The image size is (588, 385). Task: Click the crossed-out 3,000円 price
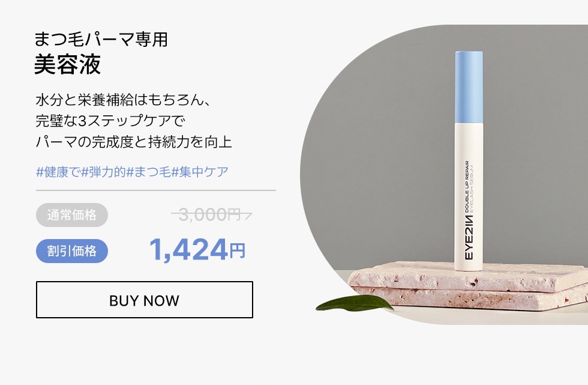pyautogui.click(x=211, y=214)
